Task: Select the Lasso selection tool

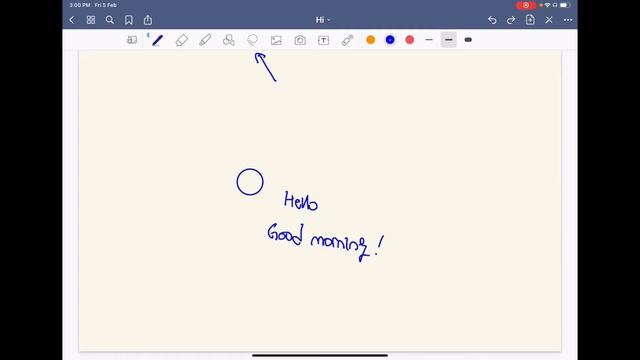Action: coord(253,40)
